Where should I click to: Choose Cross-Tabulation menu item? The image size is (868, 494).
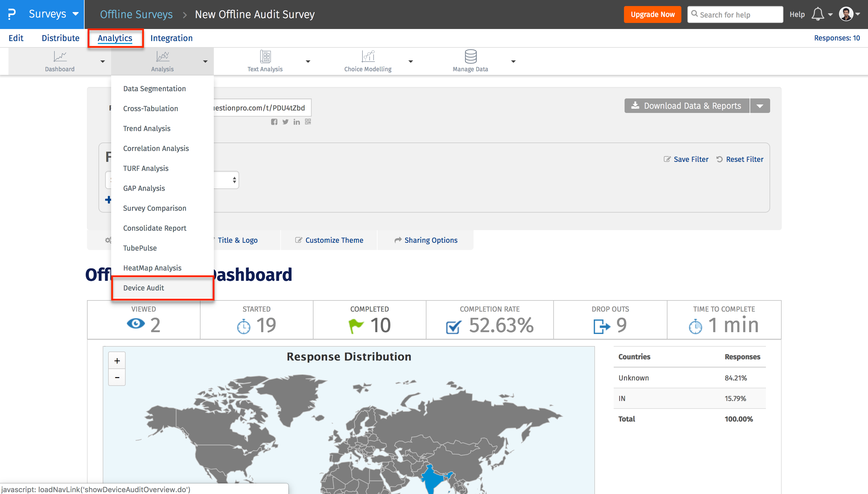pos(150,109)
